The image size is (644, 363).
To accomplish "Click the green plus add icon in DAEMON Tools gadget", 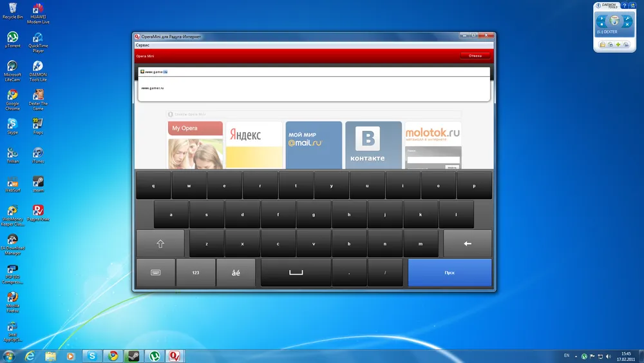I will pos(618,44).
